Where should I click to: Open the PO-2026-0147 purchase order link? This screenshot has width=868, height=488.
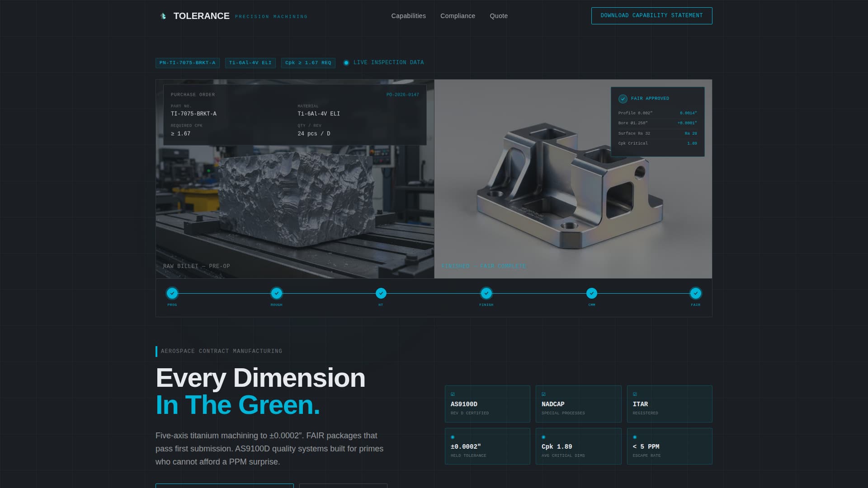pos(403,95)
